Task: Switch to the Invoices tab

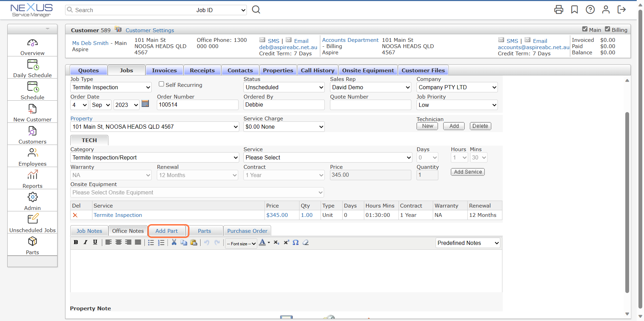Action: point(164,70)
